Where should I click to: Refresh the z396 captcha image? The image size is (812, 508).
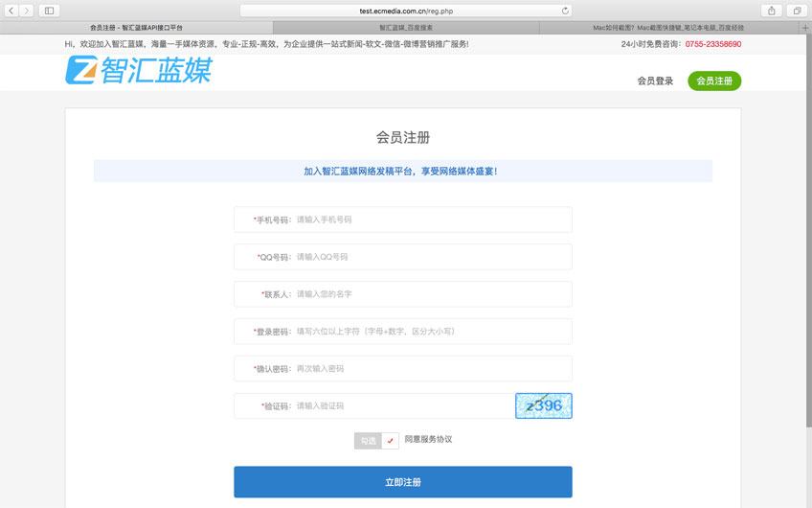(x=543, y=406)
